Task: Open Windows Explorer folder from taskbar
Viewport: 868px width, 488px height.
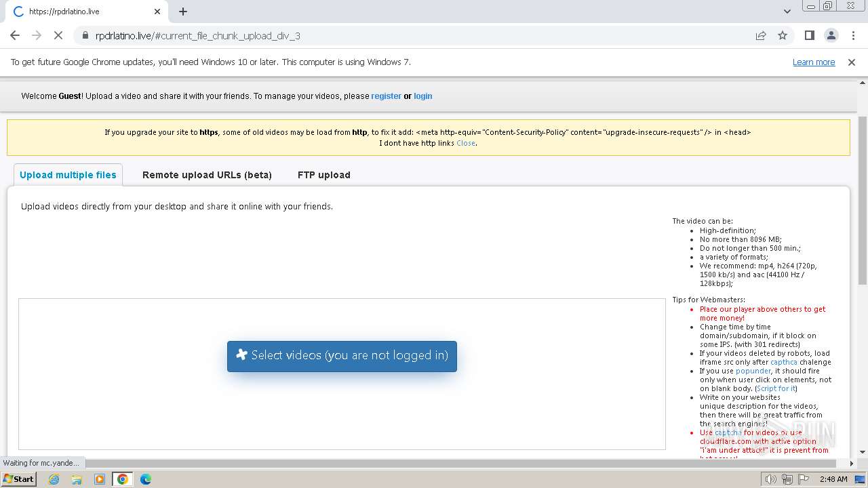Action: coord(77,479)
